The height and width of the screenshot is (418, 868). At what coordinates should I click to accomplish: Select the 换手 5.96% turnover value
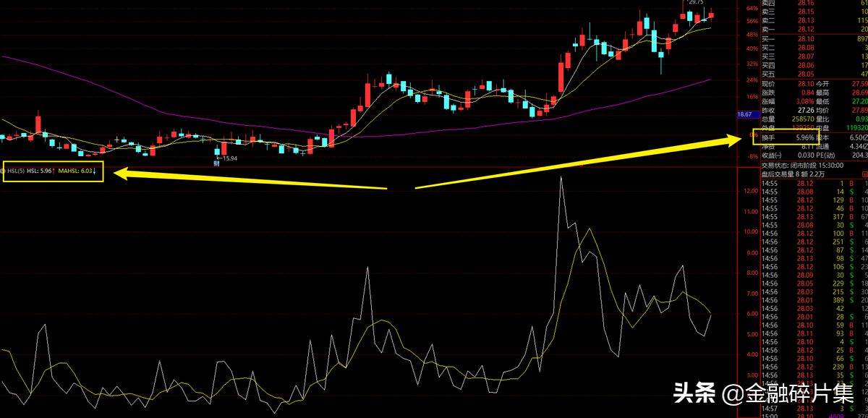point(788,137)
